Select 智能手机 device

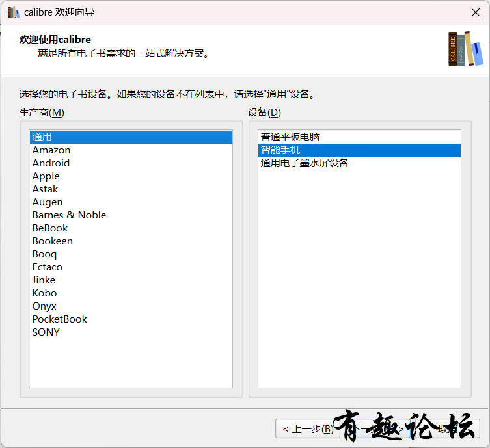click(359, 150)
